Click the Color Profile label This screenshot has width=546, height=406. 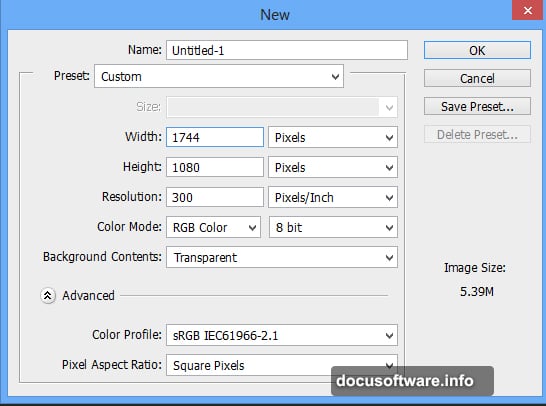pos(127,335)
